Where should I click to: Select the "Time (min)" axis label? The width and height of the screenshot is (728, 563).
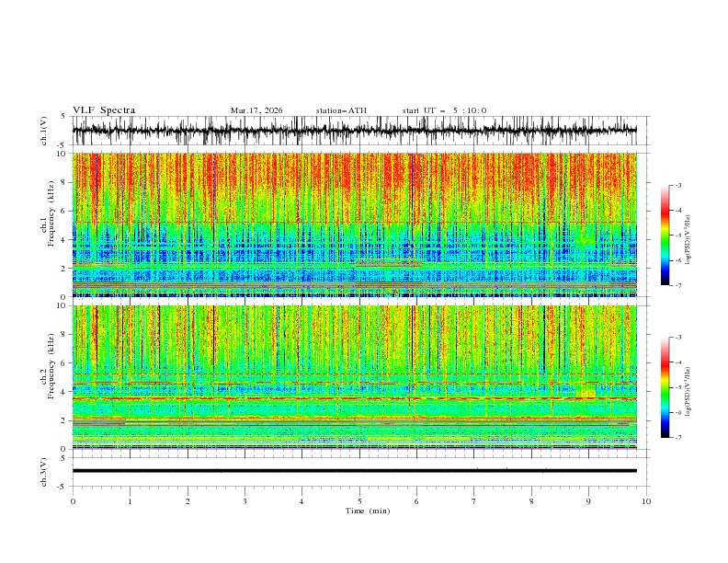[x=368, y=511]
